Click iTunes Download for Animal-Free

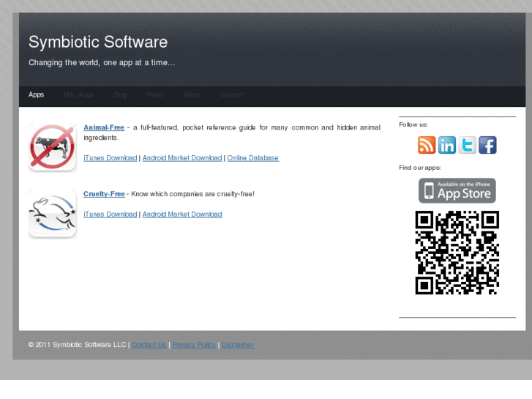(x=110, y=158)
